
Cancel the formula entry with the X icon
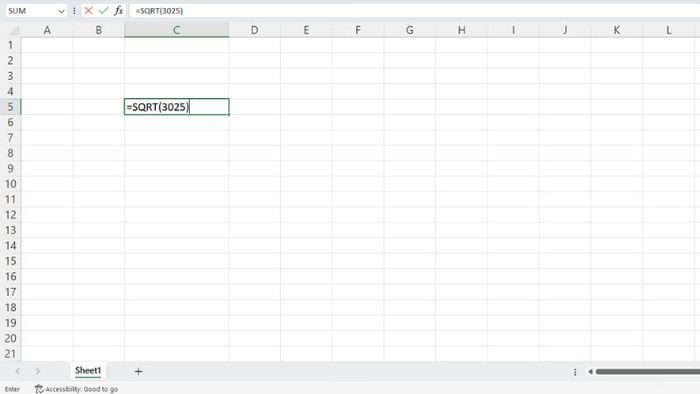point(88,11)
